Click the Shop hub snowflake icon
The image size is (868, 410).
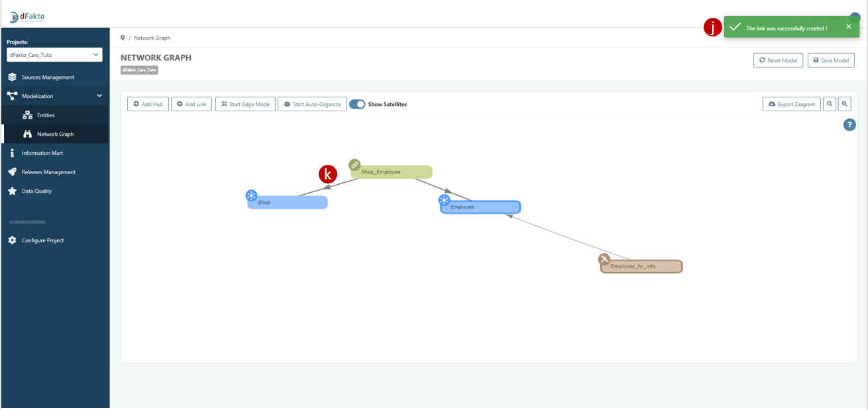coord(251,195)
